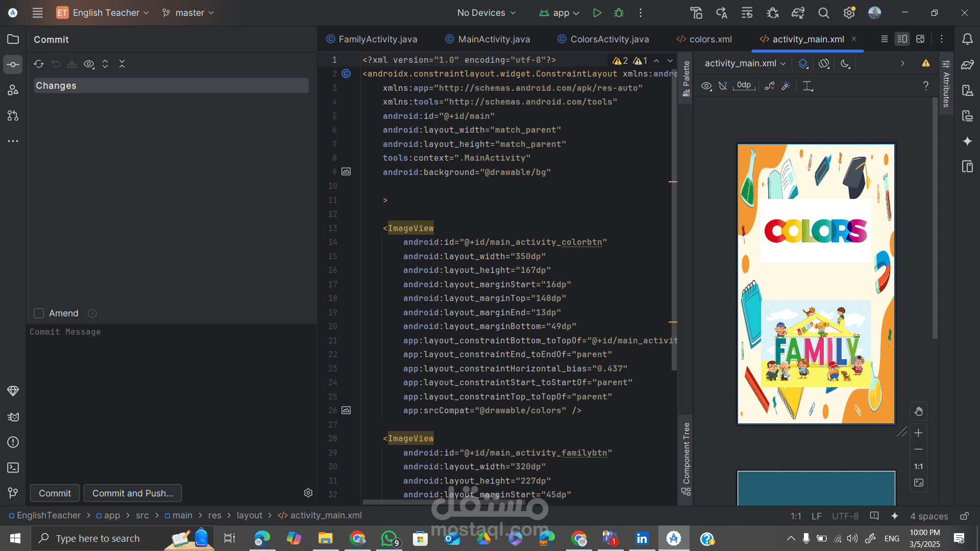Click the Infer Constraints magic wand icon
This screenshot has width=980, height=551.
click(786, 86)
